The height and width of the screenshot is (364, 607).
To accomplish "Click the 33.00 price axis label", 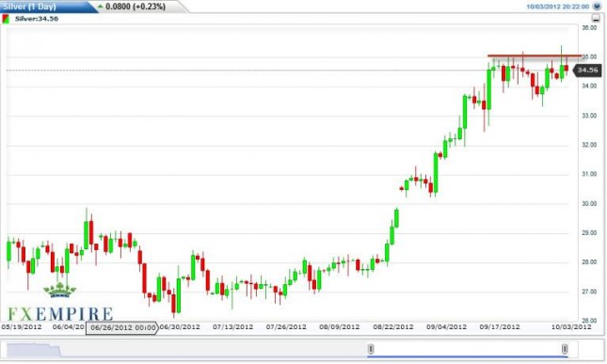I will (589, 116).
